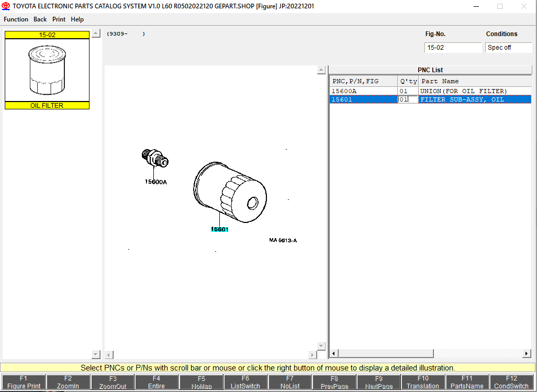Minimize the parts catalog window

(x=476, y=6)
